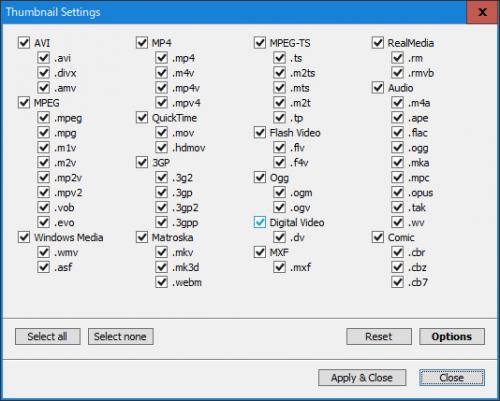
Task: Toggle the .wv checkbox
Action: [x=398, y=222]
